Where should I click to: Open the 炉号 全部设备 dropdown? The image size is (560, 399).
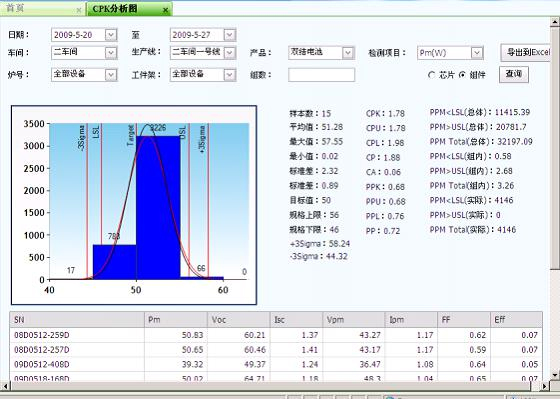click(x=111, y=75)
